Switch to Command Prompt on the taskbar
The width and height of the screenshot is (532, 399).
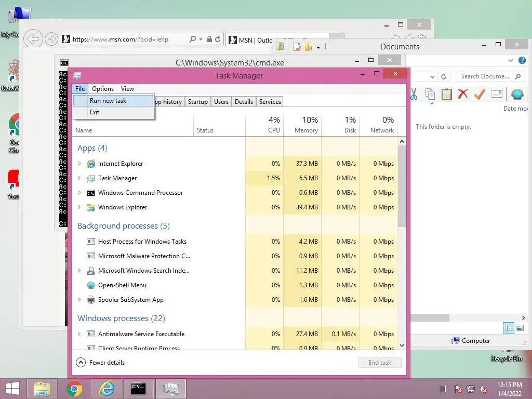[x=138, y=389]
